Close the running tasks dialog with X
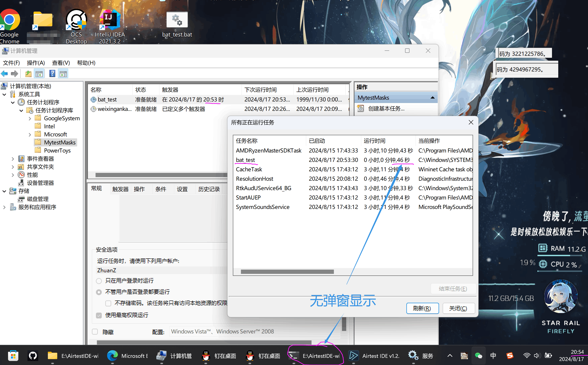This screenshot has width=588, height=365. point(471,122)
